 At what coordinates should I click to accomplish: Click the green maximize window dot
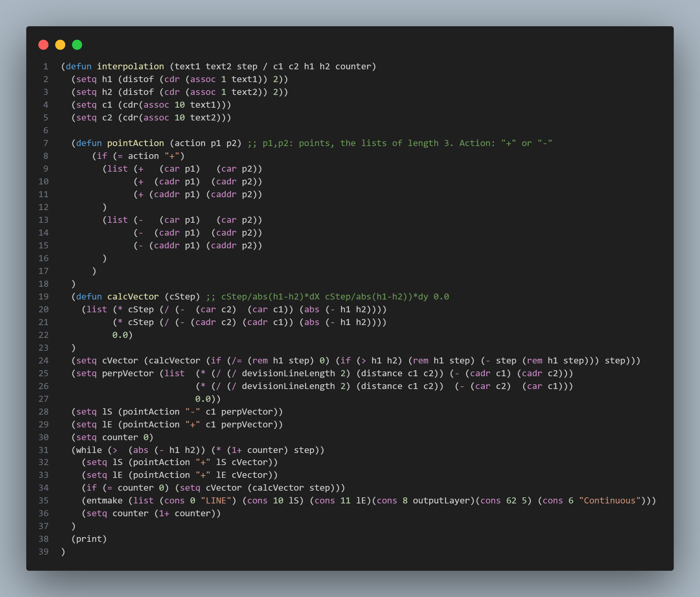pos(77,45)
